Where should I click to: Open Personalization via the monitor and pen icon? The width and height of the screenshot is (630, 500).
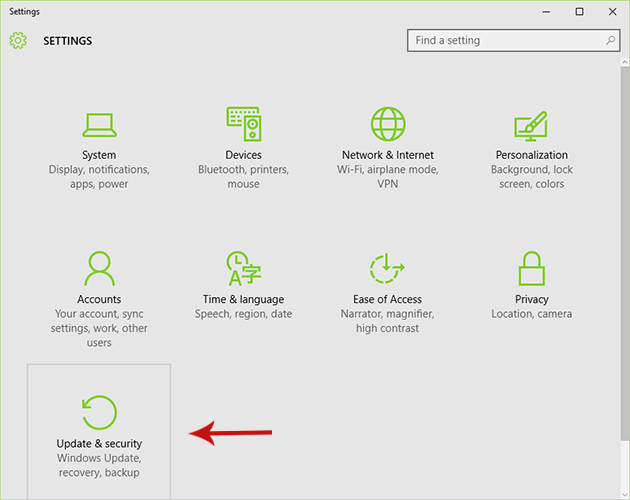(x=531, y=125)
